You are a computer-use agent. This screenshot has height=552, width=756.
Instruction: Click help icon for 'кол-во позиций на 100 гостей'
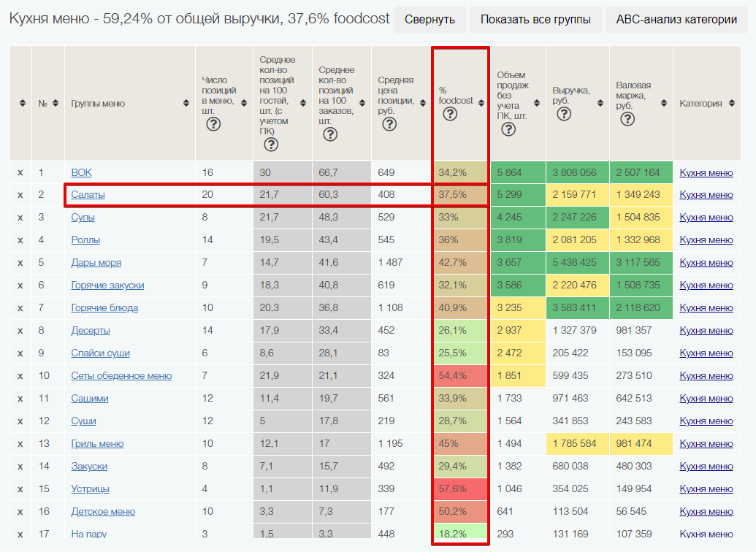point(271,144)
